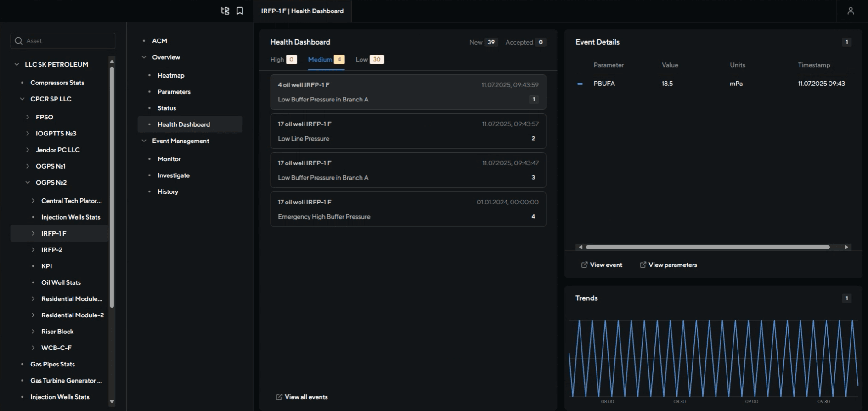Click in the Asset search field
868x411 pixels.
(x=63, y=41)
